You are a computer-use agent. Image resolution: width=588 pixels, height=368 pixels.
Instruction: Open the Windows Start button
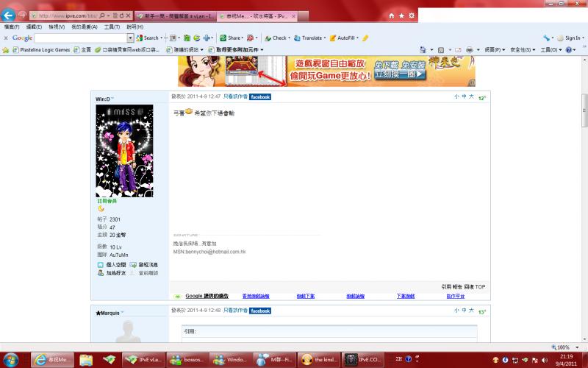[10, 360]
